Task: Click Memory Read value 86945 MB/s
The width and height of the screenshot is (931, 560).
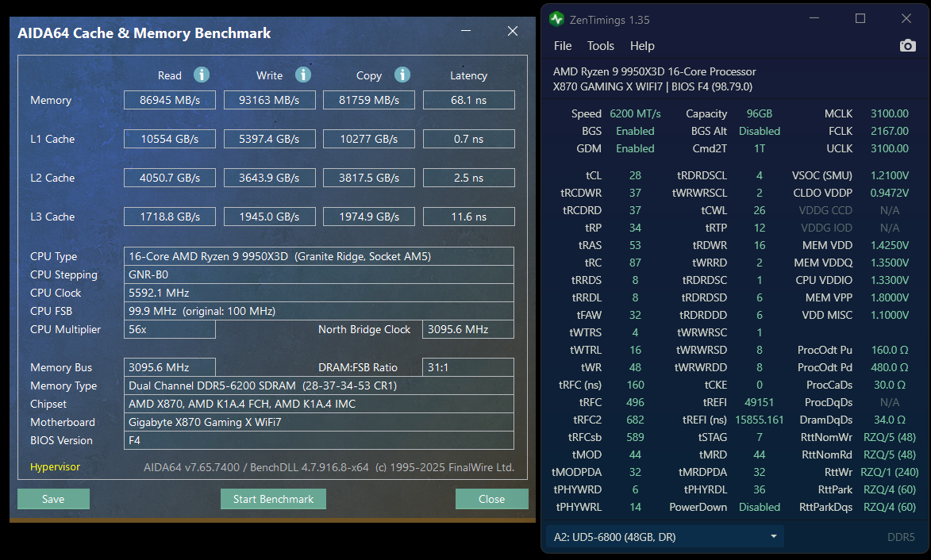Action: tap(170, 100)
